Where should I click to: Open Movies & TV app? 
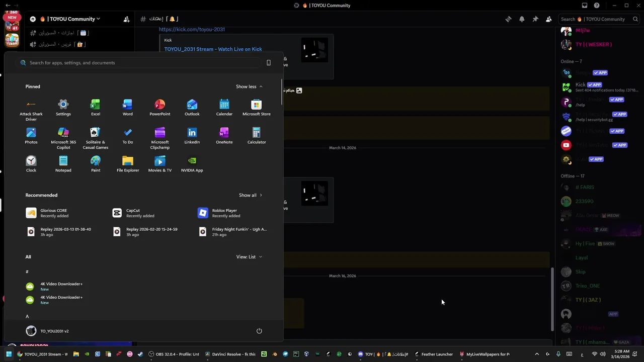(160, 164)
